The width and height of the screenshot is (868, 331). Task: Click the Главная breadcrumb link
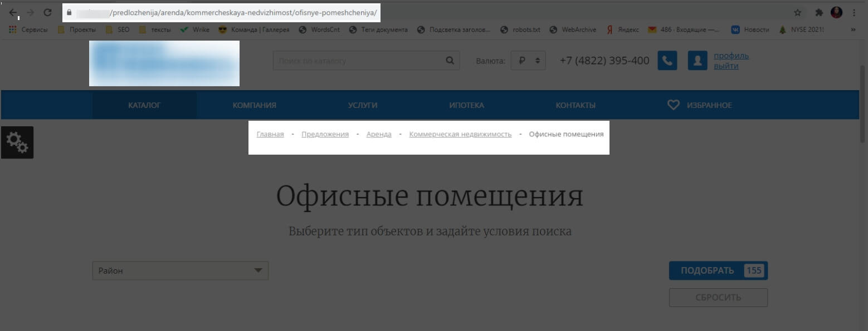coord(270,134)
